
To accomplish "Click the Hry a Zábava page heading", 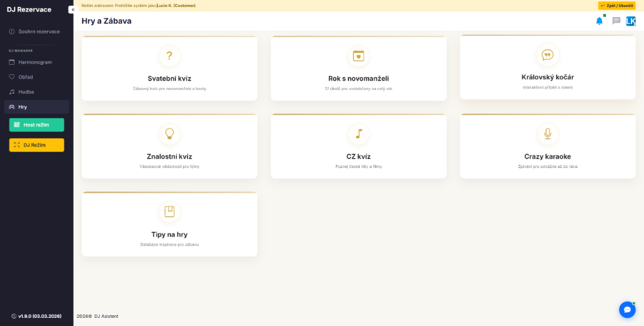I will (x=106, y=21).
